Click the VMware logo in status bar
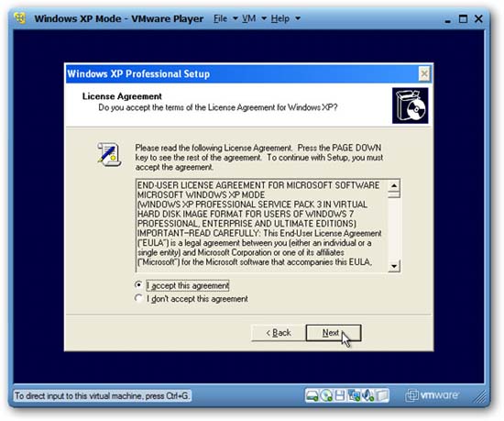Image resolution: width=504 pixels, height=421 pixels. click(x=432, y=395)
